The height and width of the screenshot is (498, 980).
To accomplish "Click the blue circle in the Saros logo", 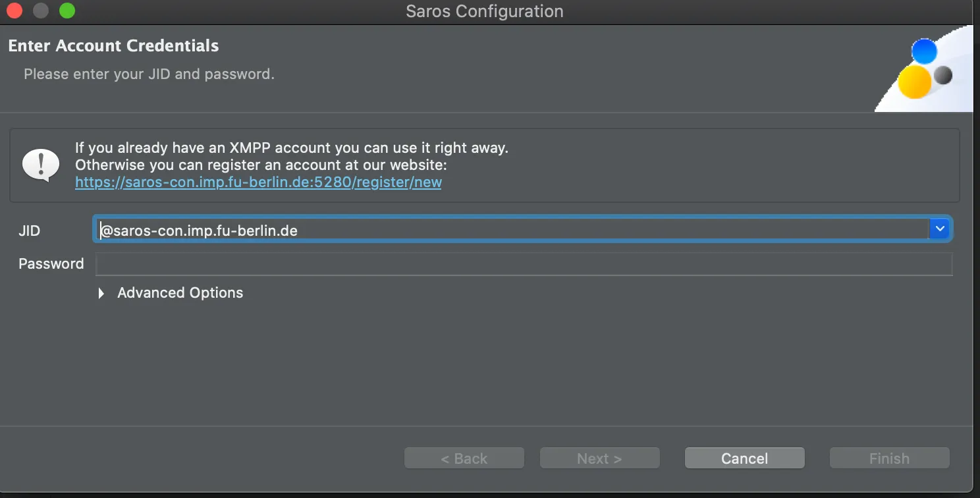I will (925, 50).
